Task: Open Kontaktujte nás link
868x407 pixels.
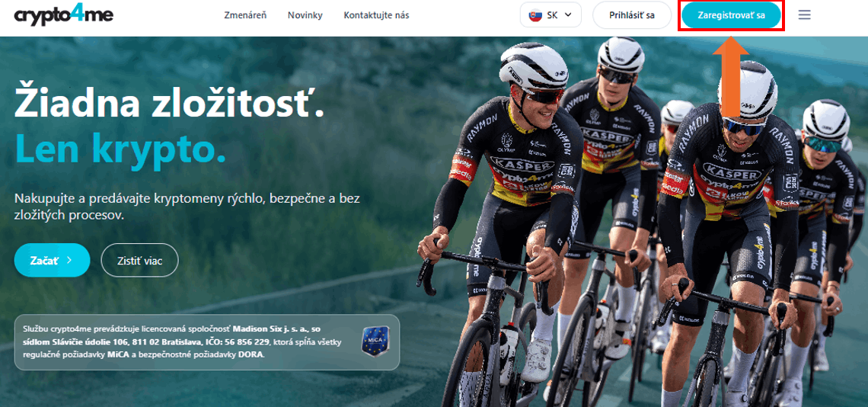Action: tap(376, 15)
